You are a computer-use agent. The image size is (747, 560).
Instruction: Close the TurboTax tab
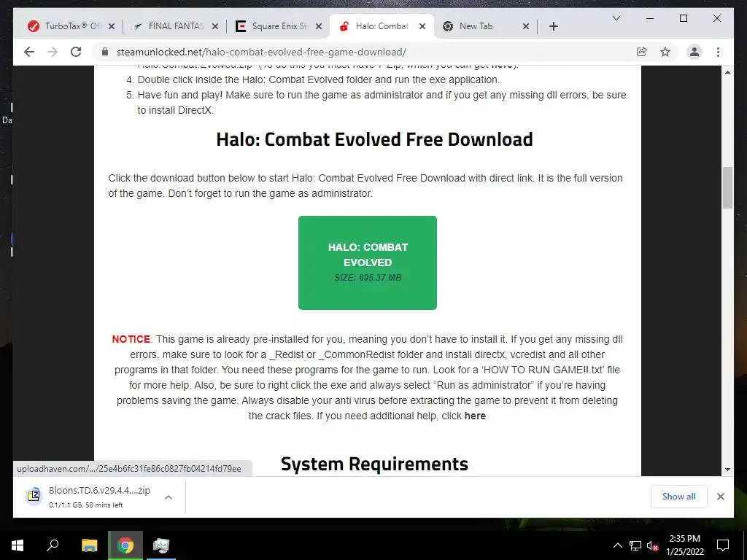coord(112,26)
